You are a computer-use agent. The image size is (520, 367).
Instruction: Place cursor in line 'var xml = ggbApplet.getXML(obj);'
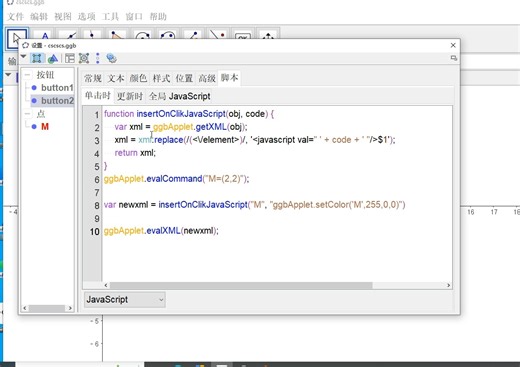tap(181, 127)
